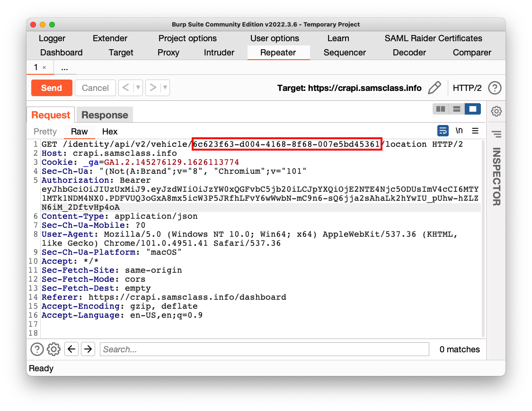The image size is (532, 411).
Task: Open the Dashboard tab
Action: point(62,53)
